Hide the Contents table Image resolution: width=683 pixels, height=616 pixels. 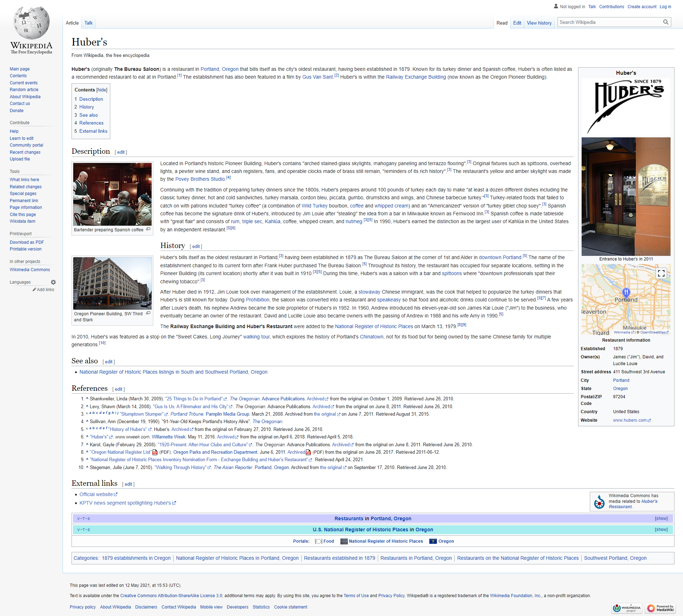click(x=102, y=90)
